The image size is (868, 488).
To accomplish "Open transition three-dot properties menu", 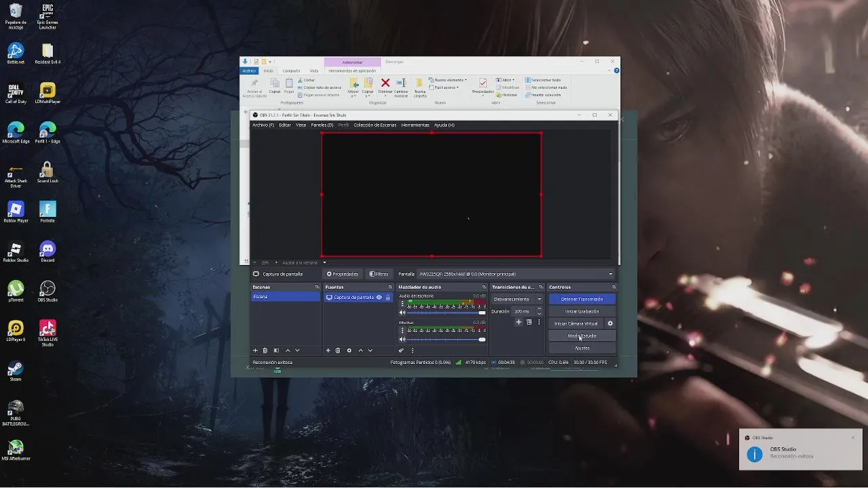I will [x=539, y=322].
